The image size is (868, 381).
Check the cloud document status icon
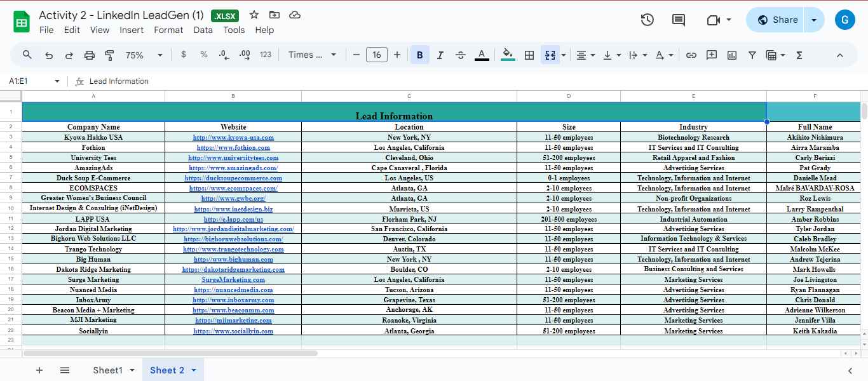[295, 15]
